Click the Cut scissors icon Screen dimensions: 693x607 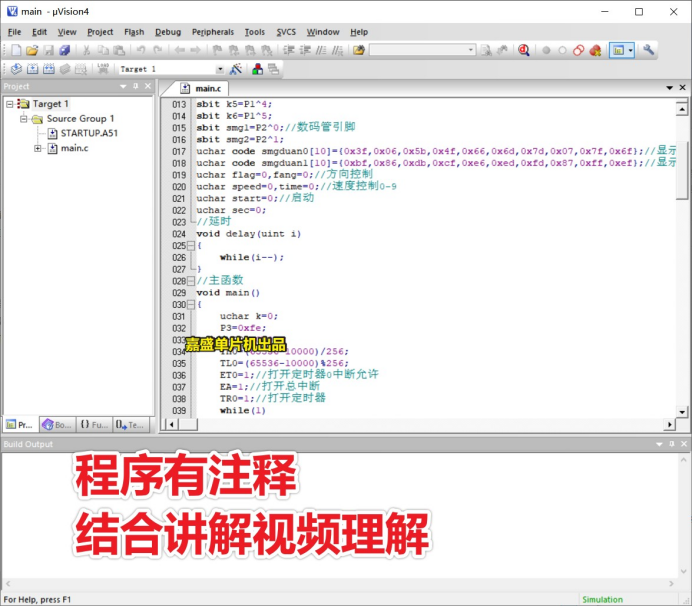[87, 50]
